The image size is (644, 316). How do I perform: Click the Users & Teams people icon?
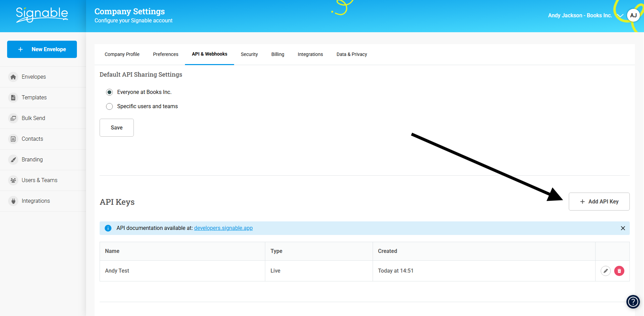tap(13, 180)
